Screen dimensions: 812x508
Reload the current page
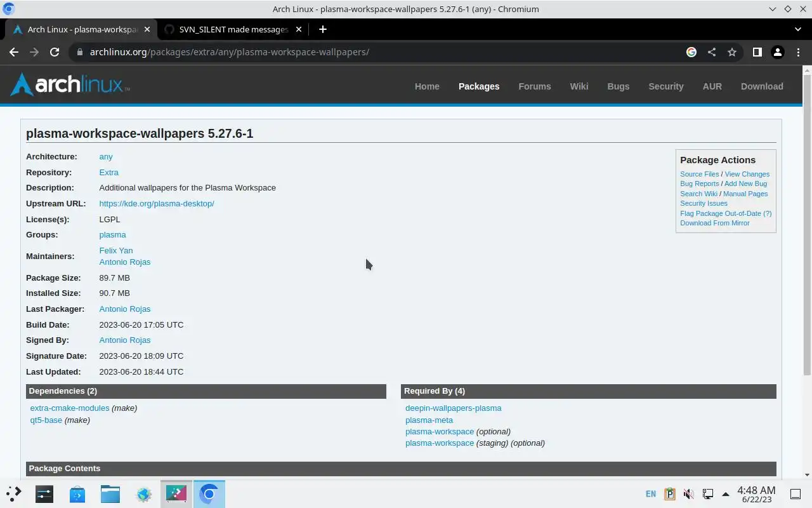(55, 52)
